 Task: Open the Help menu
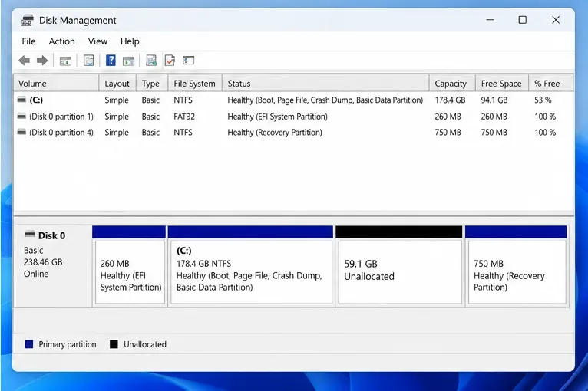(x=130, y=41)
